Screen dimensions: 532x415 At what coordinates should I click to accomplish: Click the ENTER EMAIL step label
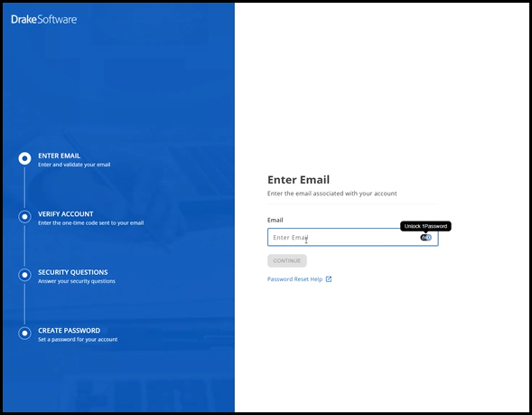(x=60, y=156)
